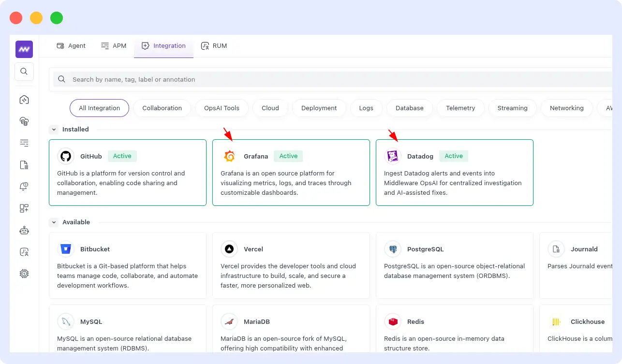
Task: Click the Middleware logo icon
Action: [x=24, y=49]
